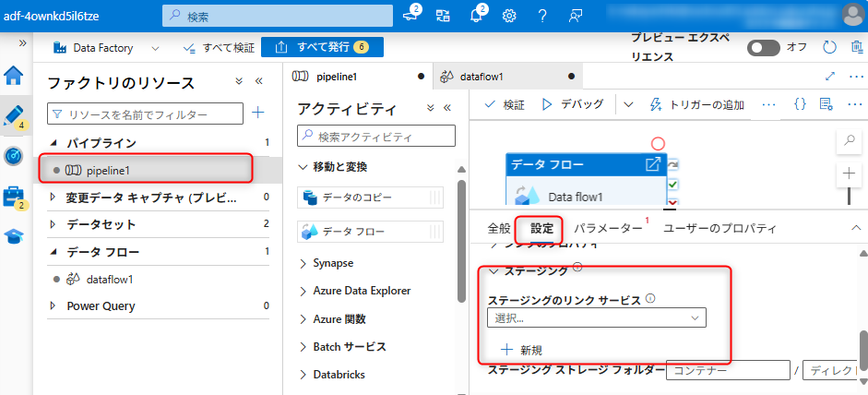This screenshot has height=395, width=868.
Task: Open the switch directory icon in the top bar
Action: (x=443, y=16)
